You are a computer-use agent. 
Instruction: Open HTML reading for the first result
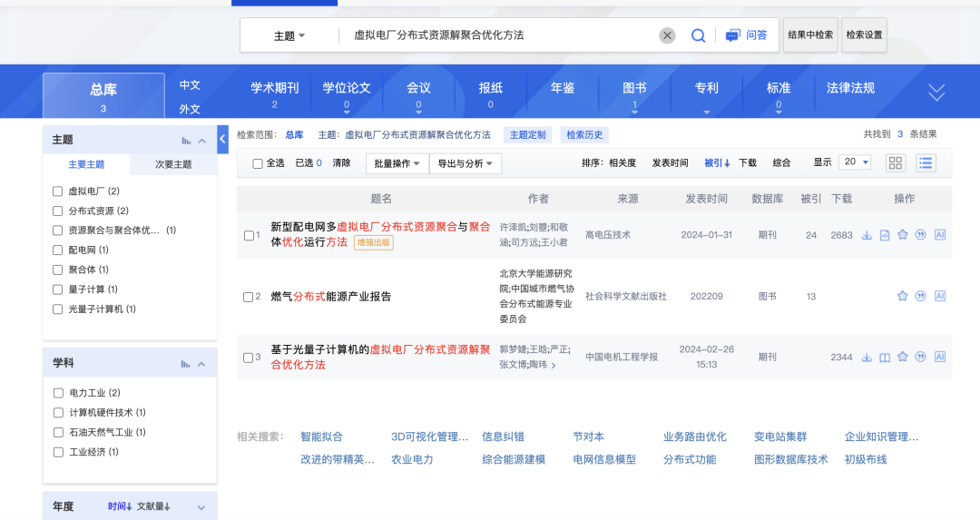coord(885,235)
